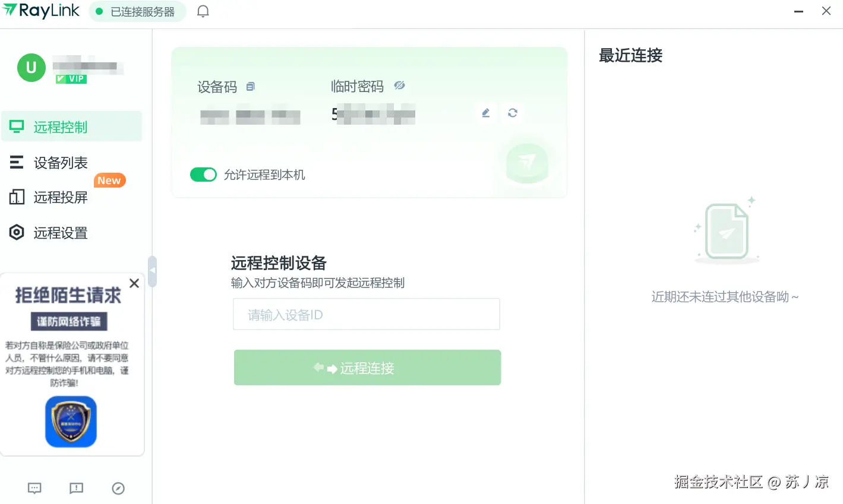Image resolution: width=843 pixels, height=504 pixels.
Task: Click the RayLink logo
Action: point(41,11)
